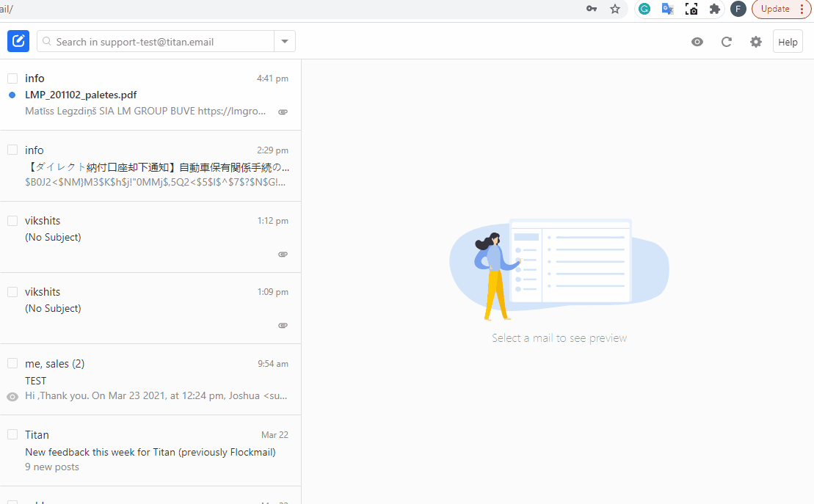The width and height of the screenshot is (814, 504).
Task: Click the Mar 22 date on Titan email
Action: pyautogui.click(x=275, y=435)
